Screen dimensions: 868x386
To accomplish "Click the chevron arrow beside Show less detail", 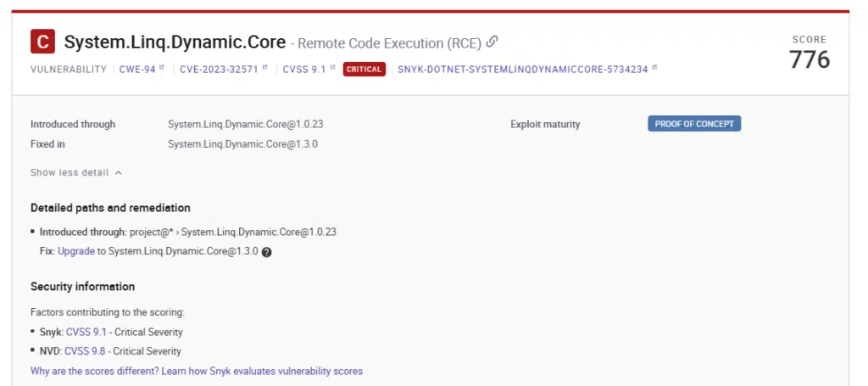I will [x=119, y=173].
